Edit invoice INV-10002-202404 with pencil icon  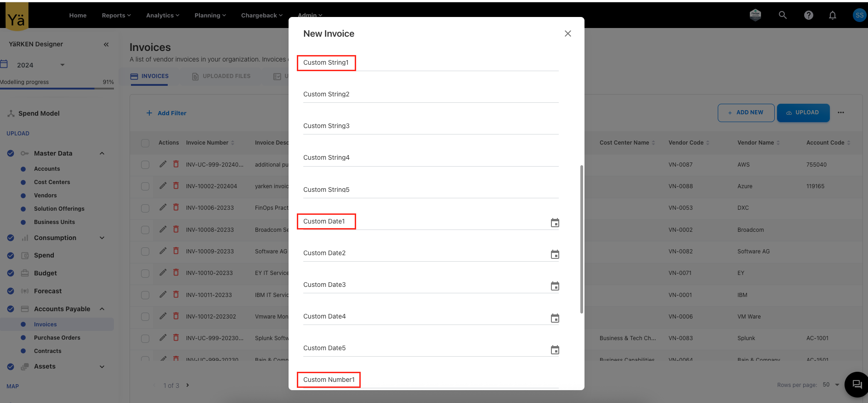click(x=163, y=186)
